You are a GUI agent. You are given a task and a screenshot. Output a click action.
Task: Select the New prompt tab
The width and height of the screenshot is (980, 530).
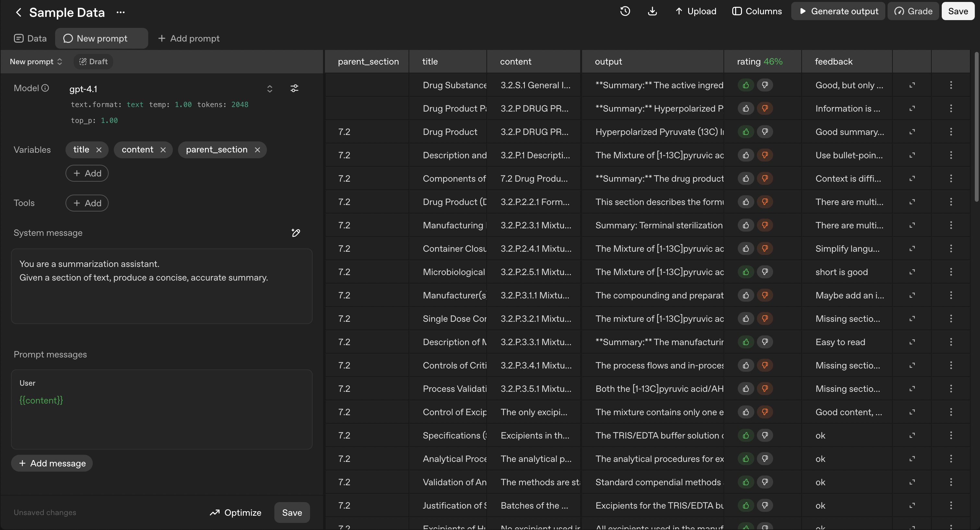(x=101, y=38)
